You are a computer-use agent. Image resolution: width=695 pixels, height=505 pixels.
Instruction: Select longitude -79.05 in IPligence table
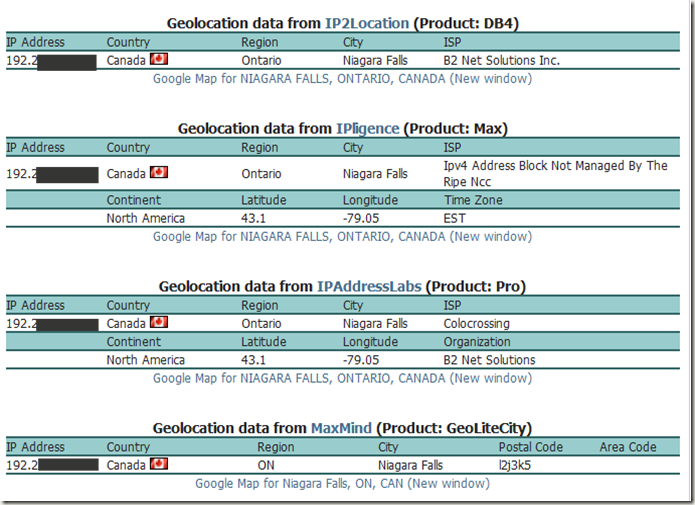361,219
